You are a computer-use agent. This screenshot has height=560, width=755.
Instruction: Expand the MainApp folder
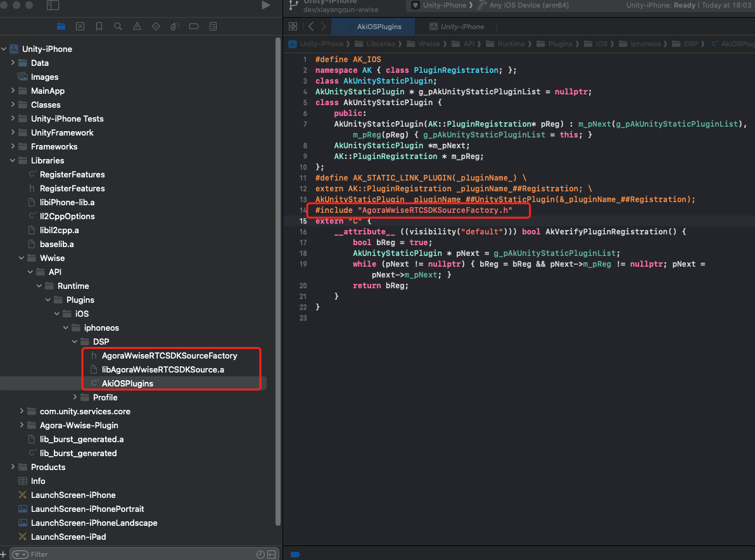13,91
